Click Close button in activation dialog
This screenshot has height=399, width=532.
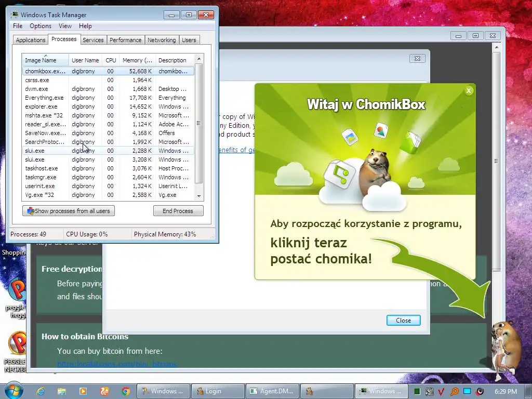coord(403,320)
